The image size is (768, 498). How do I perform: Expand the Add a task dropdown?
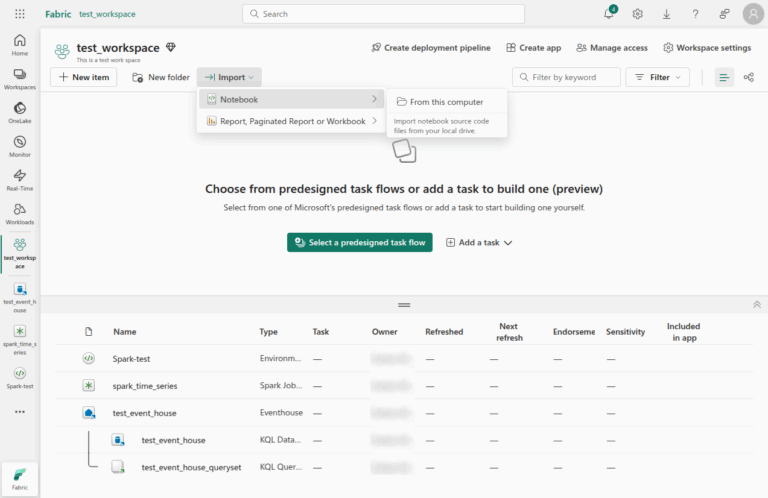point(479,242)
